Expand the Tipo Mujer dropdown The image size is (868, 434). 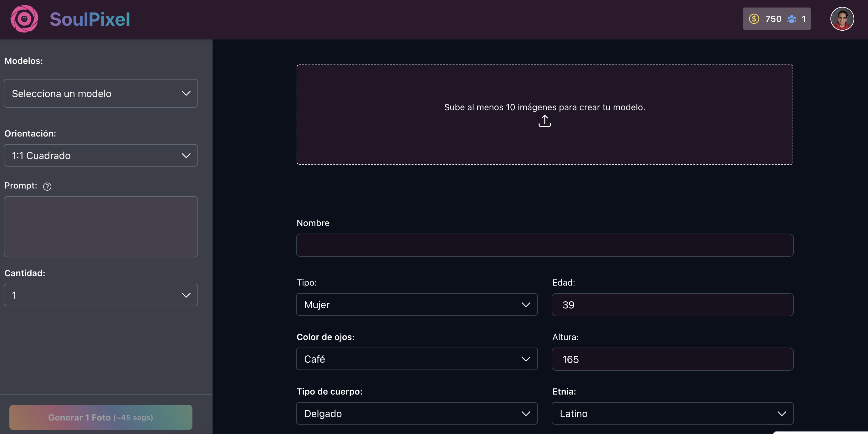(416, 304)
